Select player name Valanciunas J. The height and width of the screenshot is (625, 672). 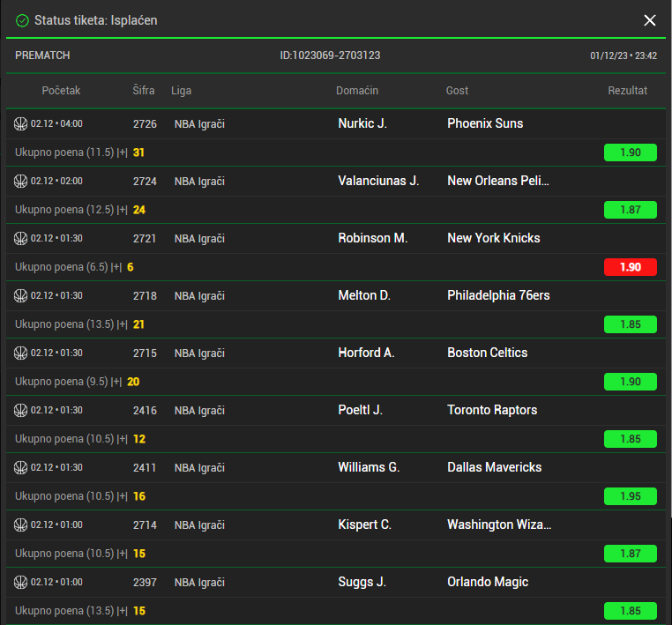point(378,181)
